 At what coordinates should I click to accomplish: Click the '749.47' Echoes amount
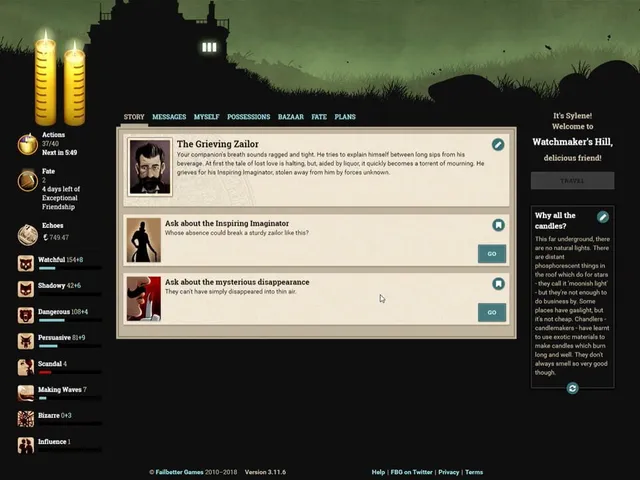pos(59,238)
